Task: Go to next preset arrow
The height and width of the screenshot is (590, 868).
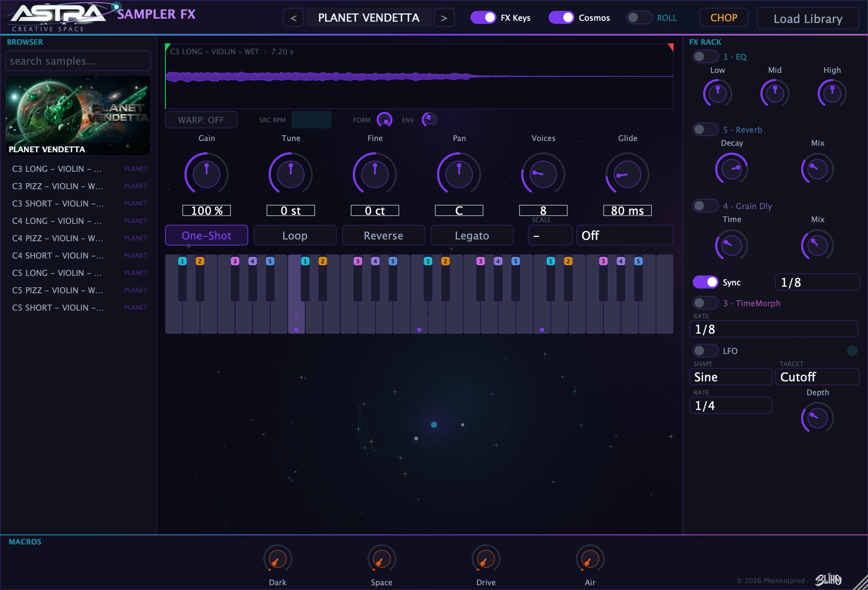Action: tap(444, 18)
